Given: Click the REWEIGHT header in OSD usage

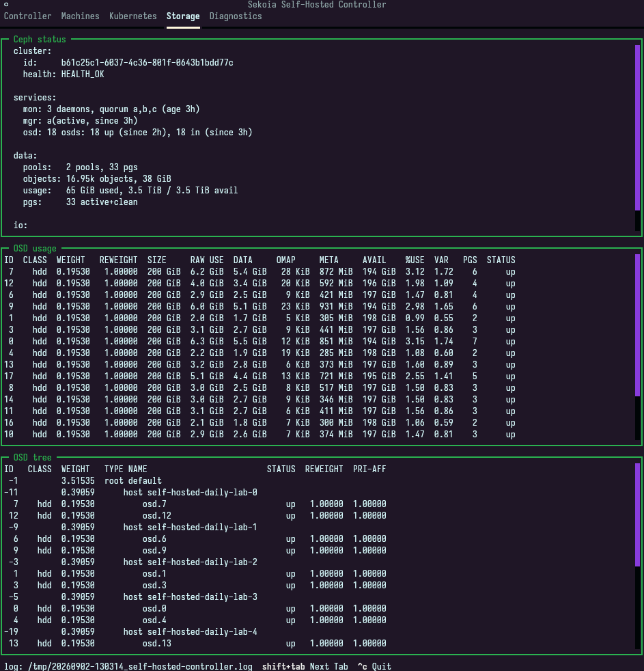Looking at the screenshot, I should 118,260.
